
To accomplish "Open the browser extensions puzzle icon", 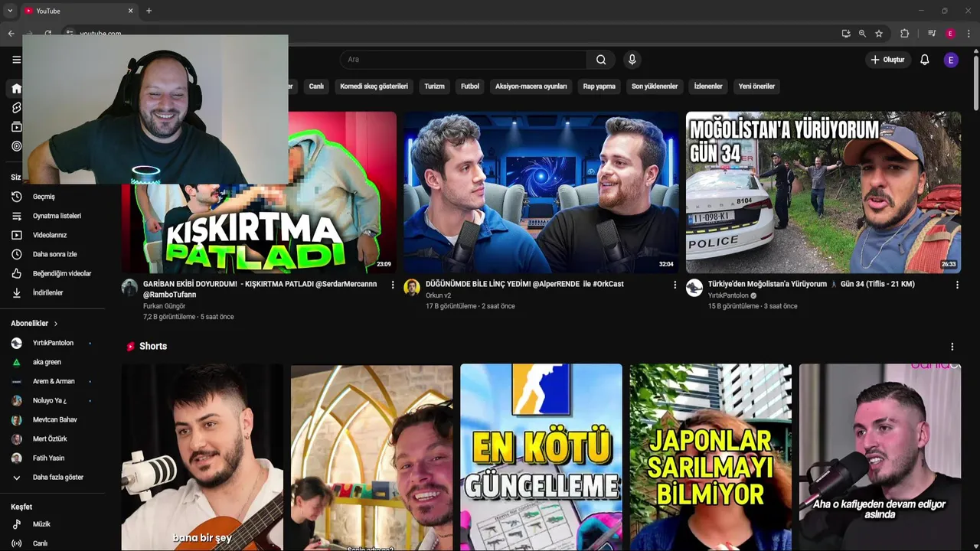I will click(x=904, y=34).
